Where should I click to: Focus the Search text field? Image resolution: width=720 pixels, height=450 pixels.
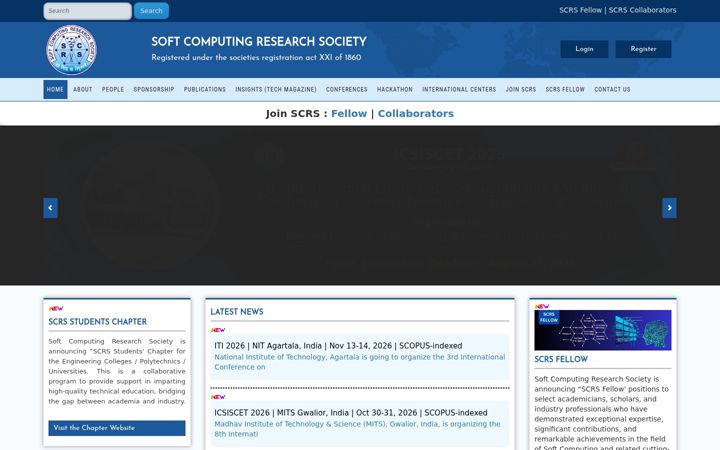(87, 11)
